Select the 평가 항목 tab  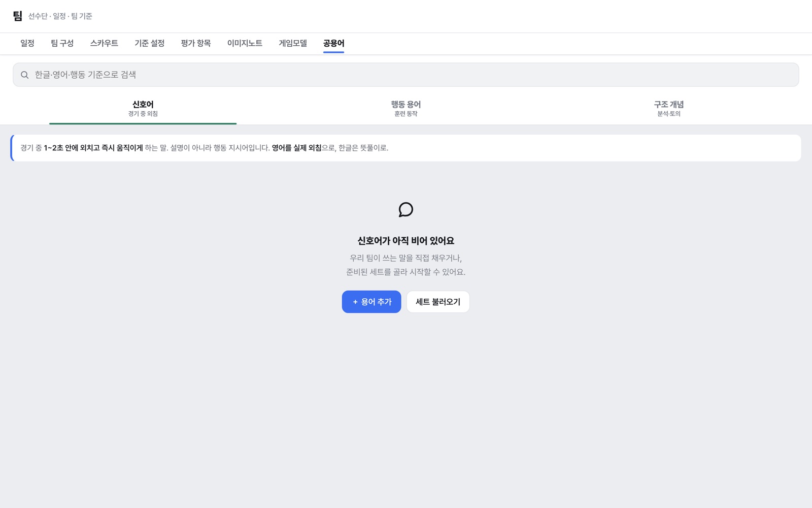click(195, 44)
